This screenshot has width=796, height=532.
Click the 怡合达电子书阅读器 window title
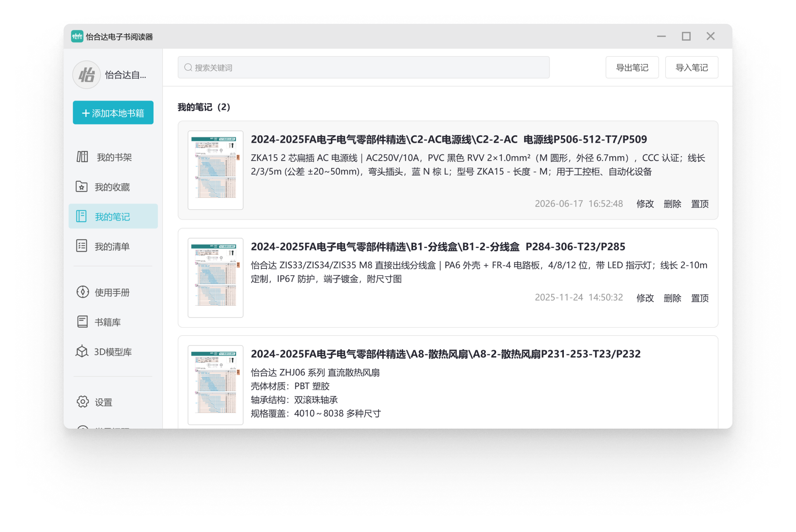[x=119, y=37]
